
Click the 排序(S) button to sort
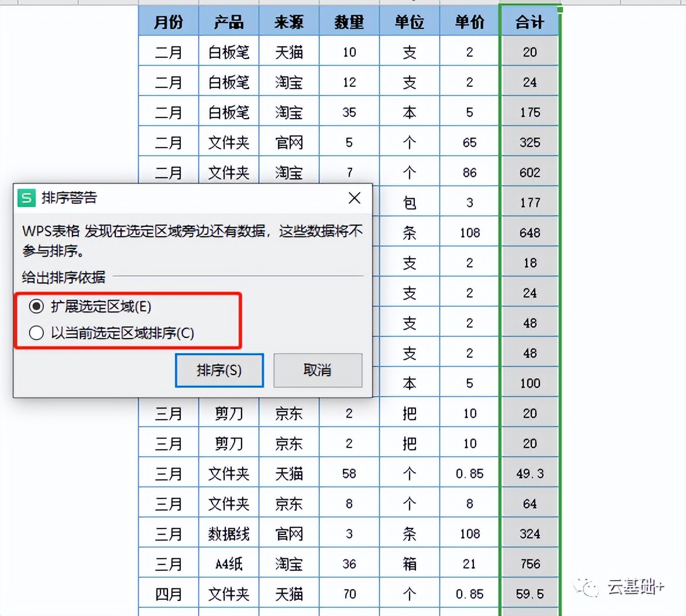pyautogui.click(x=219, y=370)
